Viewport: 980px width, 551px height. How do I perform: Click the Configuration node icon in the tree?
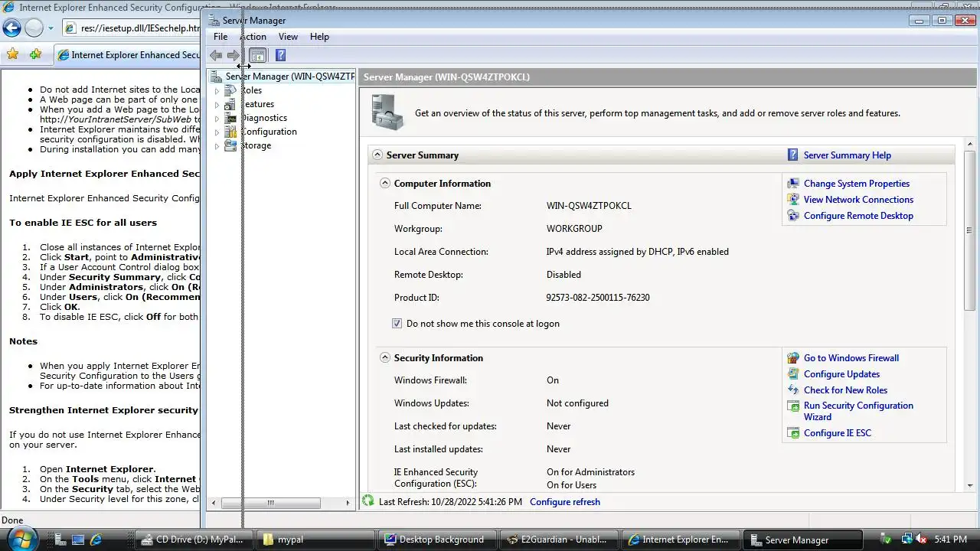coord(230,132)
